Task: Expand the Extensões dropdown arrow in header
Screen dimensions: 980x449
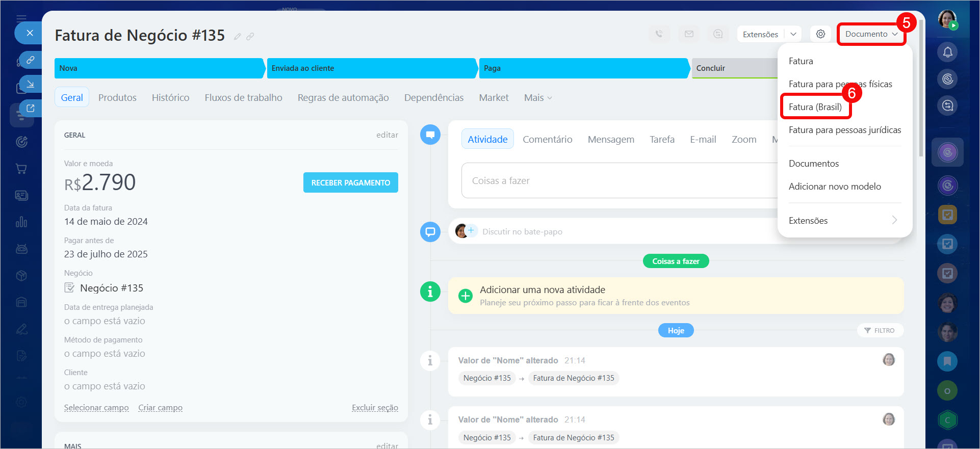Action: coord(793,34)
